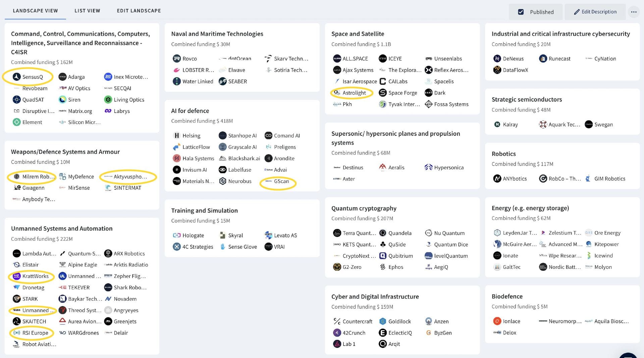The height and width of the screenshot is (358, 644).
Task: Open the Kalray company link
Action: pyautogui.click(x=511, y=124)
